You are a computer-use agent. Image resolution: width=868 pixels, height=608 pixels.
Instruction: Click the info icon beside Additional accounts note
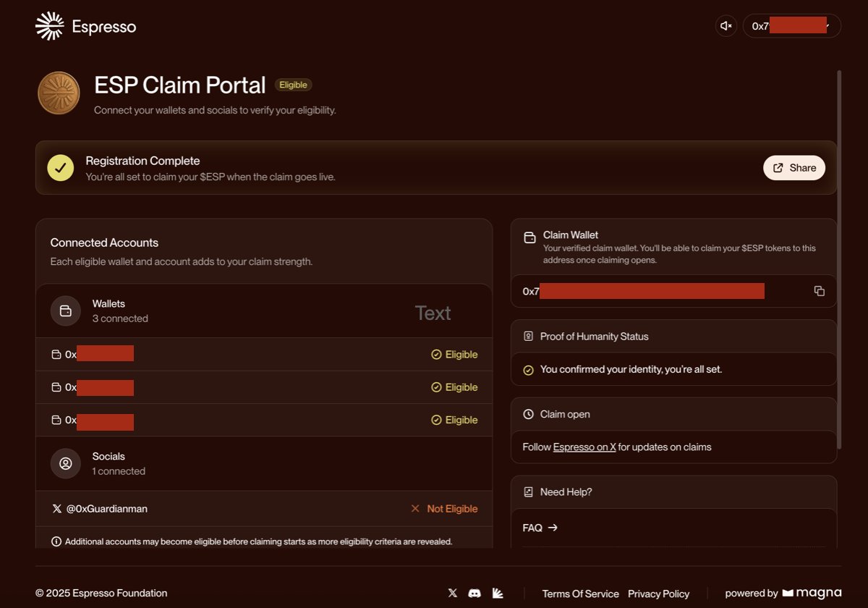pos(56,541)
